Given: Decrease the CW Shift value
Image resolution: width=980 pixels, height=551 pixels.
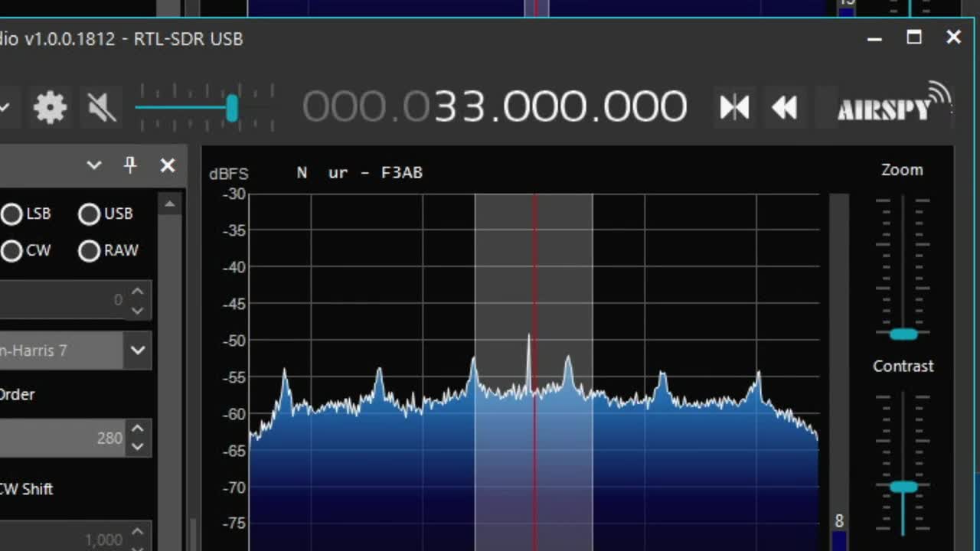Looking at the screenshot, I should 137,546.
